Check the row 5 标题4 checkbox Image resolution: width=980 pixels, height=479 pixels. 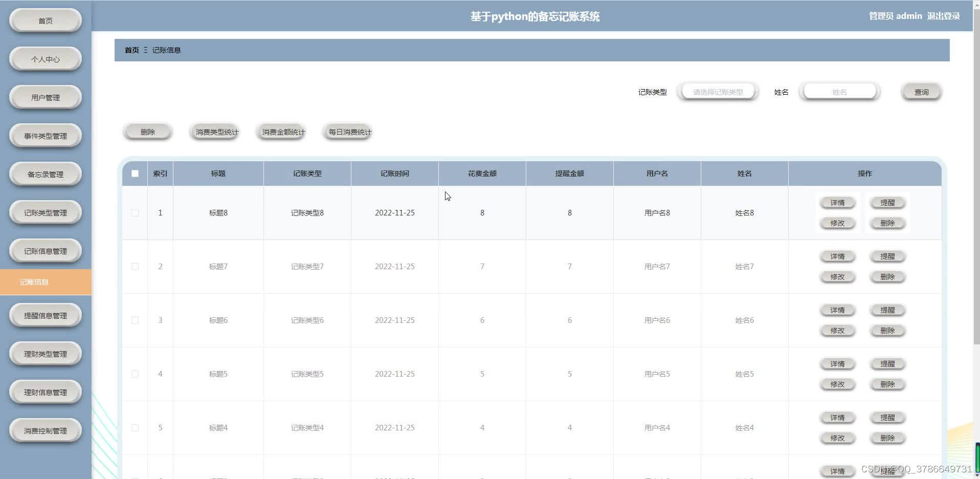click(135, 428)
